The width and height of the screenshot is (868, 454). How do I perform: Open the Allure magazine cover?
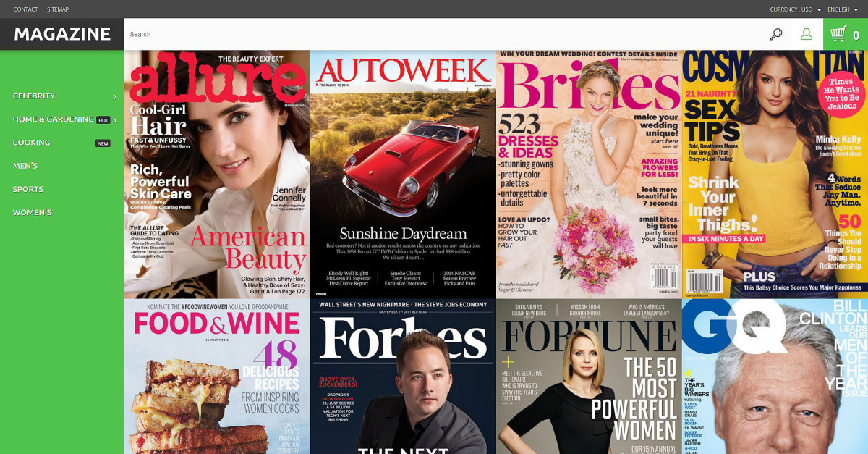point(217,174)
